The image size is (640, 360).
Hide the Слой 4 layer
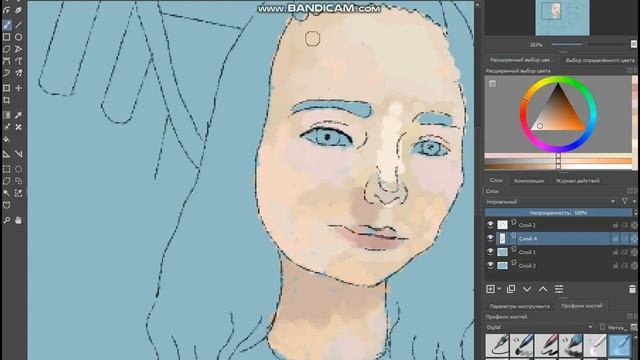pos(490,238)
